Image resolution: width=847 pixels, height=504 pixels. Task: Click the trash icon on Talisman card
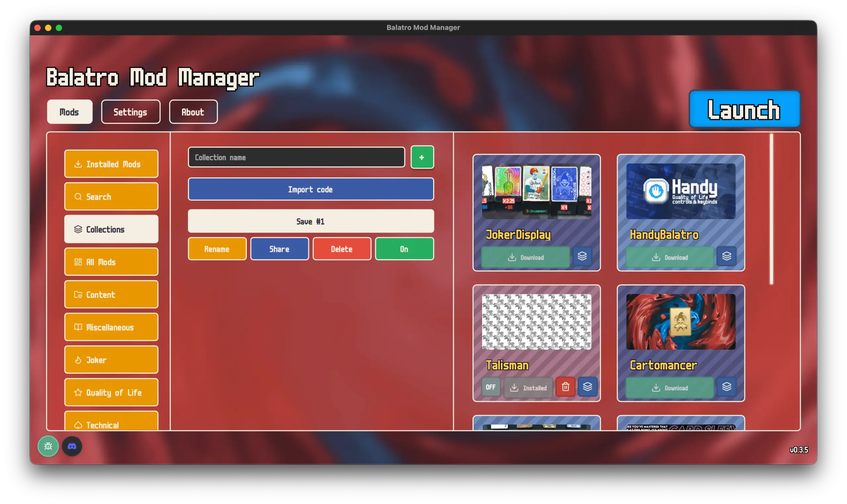pyautogui.click(x=565, y=387)
